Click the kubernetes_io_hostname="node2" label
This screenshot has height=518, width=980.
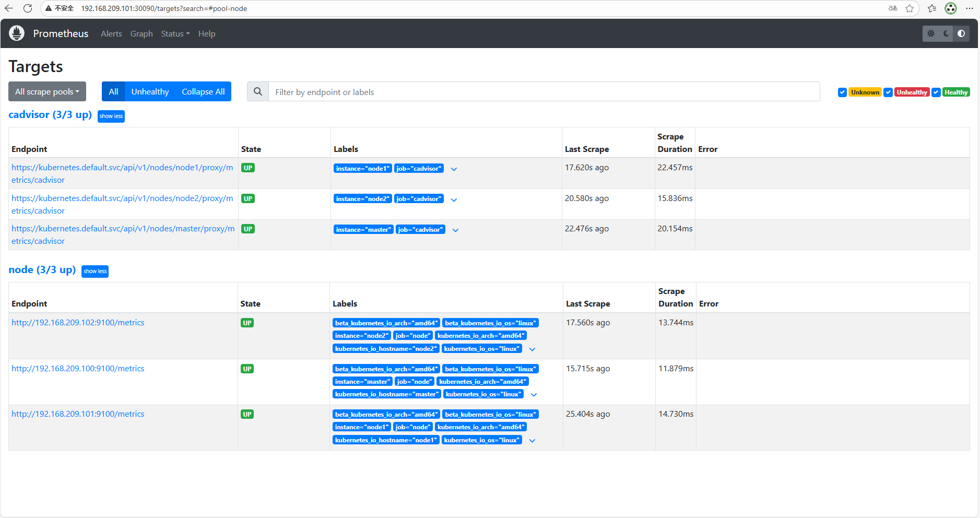tap(386, 349)
